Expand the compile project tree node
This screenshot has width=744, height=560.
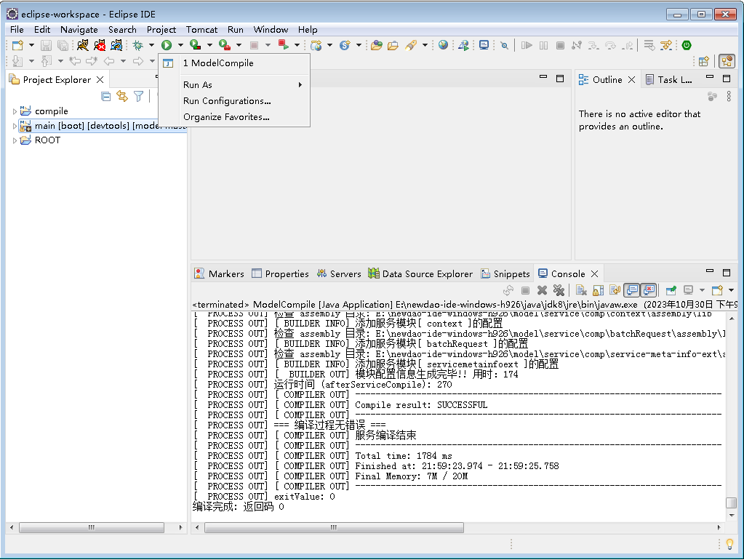[x=15, y=111]
